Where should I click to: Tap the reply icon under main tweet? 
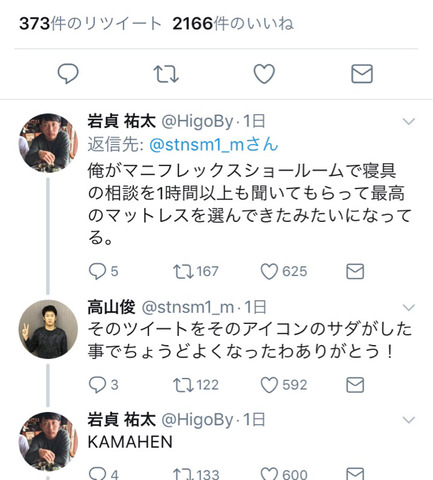click(68, 73)
